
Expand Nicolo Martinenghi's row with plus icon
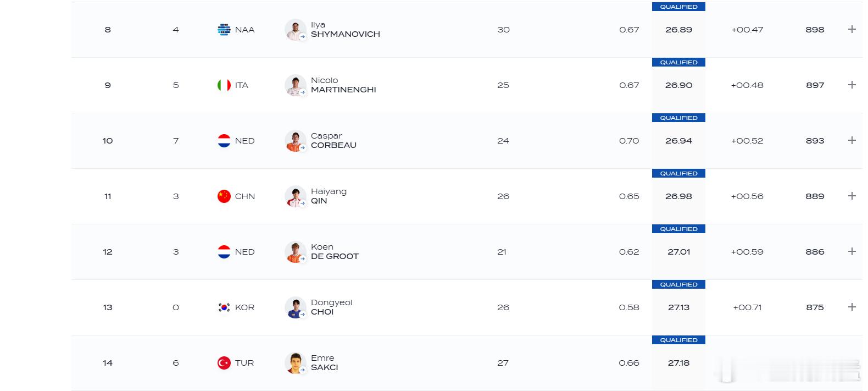(x=852, y=85)
